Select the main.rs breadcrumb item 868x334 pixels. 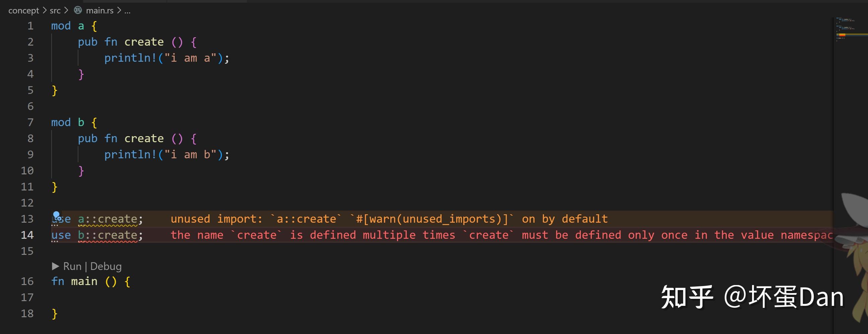tap(100, 10)
